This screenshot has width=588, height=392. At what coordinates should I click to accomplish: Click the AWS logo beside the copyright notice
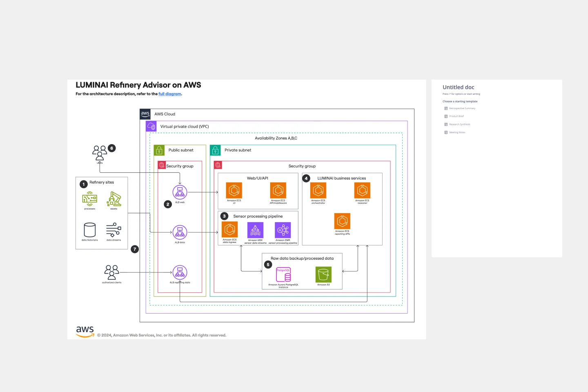pos(85,332)
